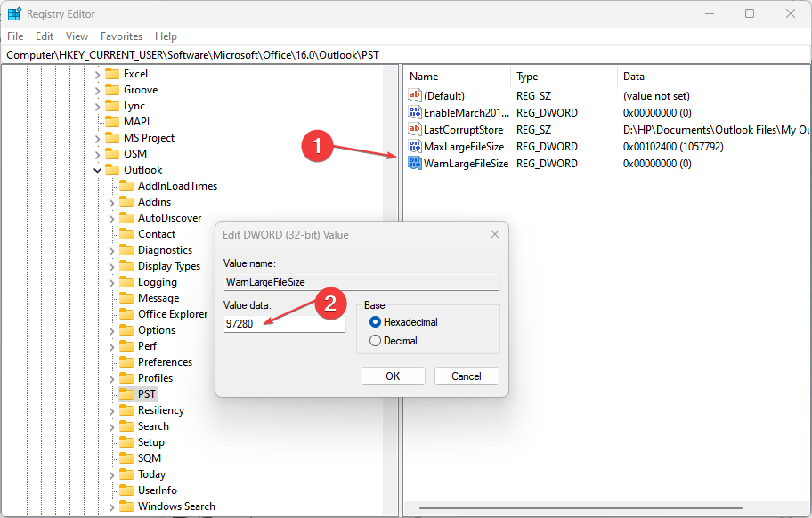
Task: Click the Groove folder icon
Action: point(112,90)
